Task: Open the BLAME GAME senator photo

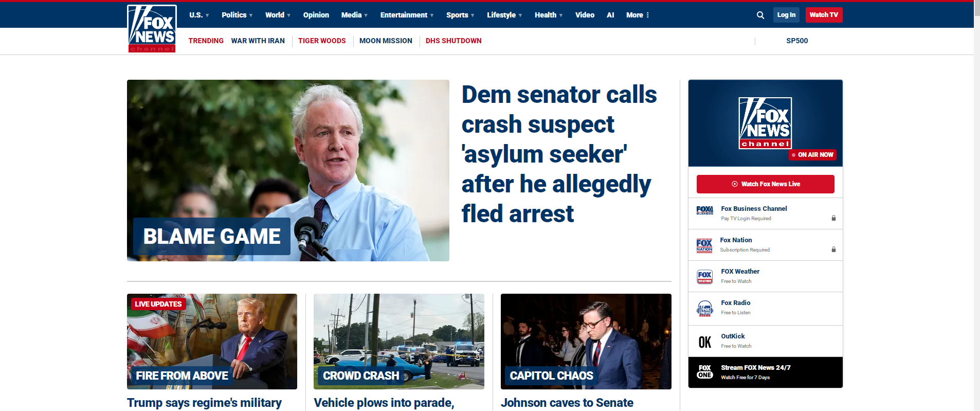Action: [x=288, y=170]
